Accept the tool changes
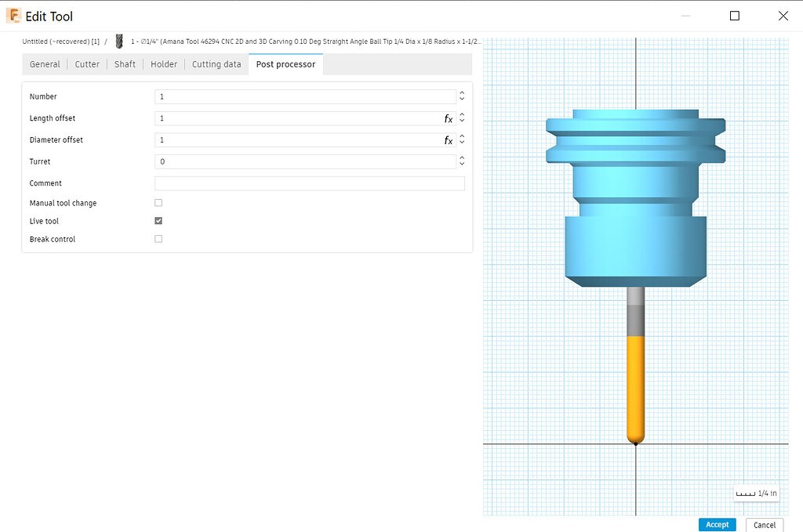The image size is (803, 532). coord(717,524)
